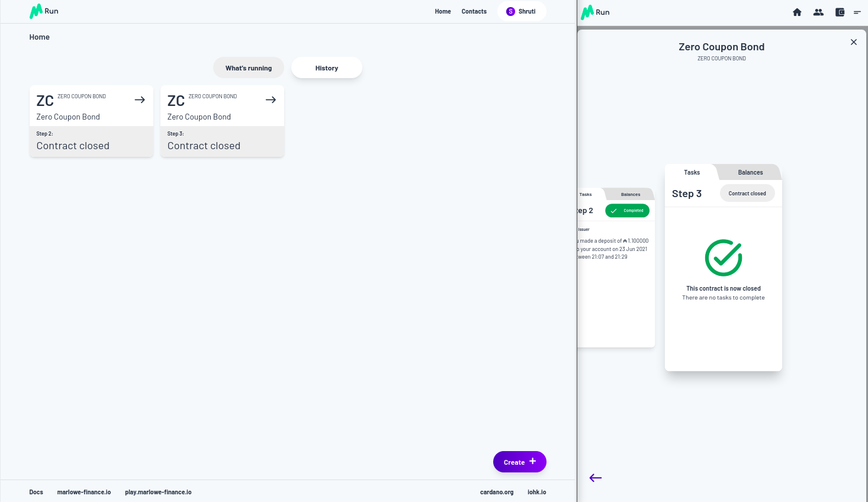Viewport: 868px width, 502px height.
Task: Open the Step 2 contract card via arrow
Action: click(140, 100)
